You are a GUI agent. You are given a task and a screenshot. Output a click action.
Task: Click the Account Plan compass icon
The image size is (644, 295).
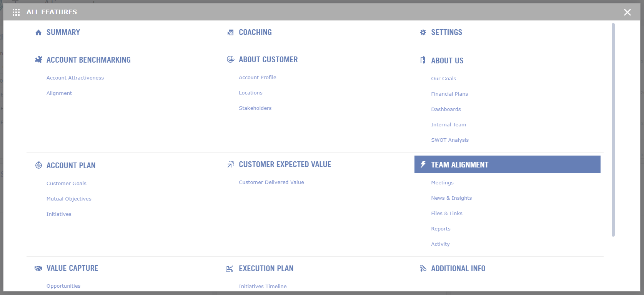(x=38, y=165)
